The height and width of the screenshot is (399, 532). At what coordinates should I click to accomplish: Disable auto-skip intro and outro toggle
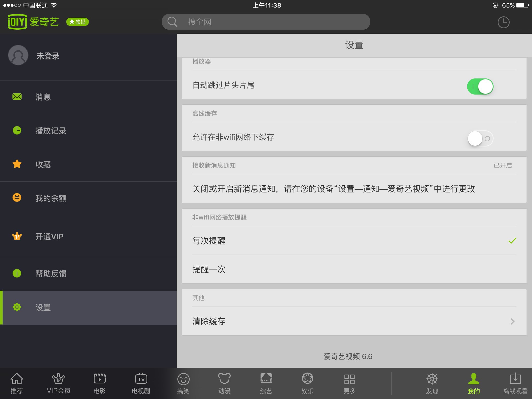click(480, 86)
